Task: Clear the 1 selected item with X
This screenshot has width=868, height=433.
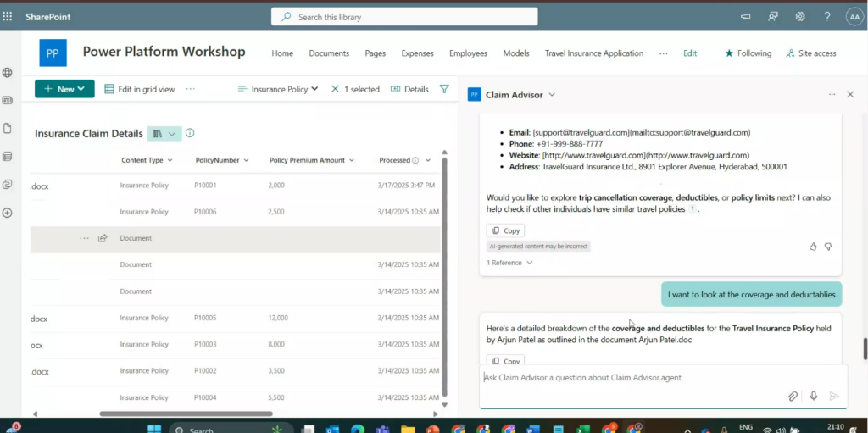Action: pos(334,89)
